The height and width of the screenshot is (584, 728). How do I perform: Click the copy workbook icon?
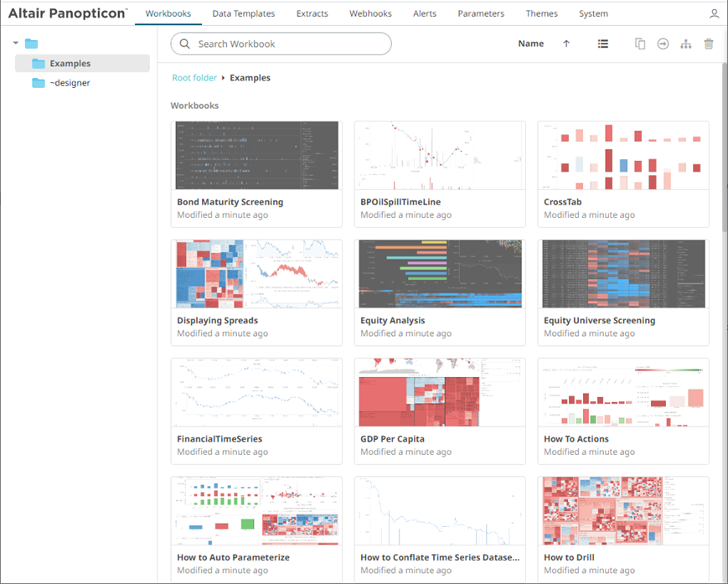(x=640, y=44)
